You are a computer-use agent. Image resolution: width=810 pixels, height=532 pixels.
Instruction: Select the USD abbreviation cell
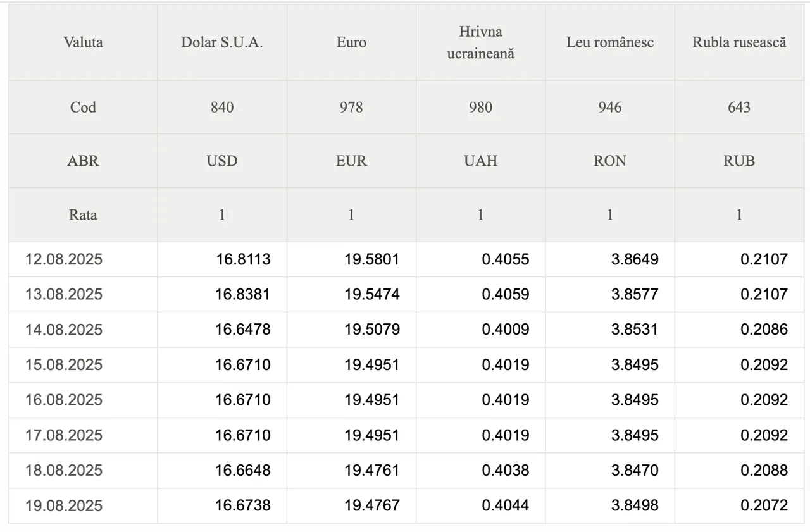[x=222, y=161]
